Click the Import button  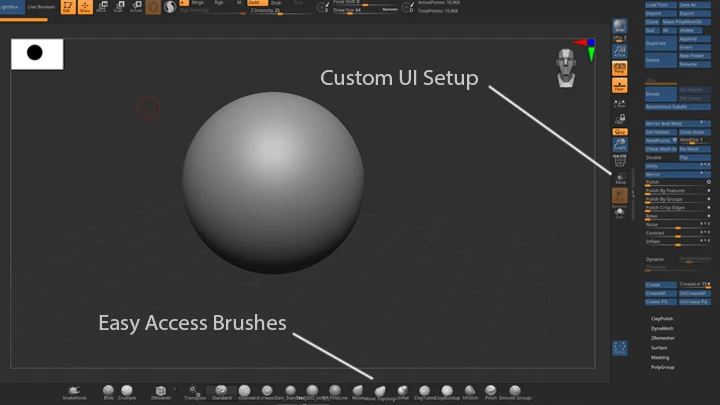pos(660,13)
